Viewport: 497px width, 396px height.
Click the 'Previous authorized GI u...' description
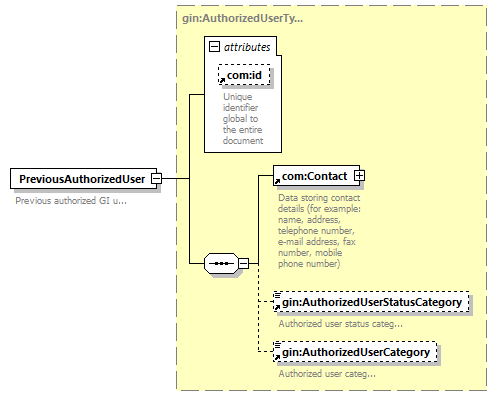coord(71,201)
